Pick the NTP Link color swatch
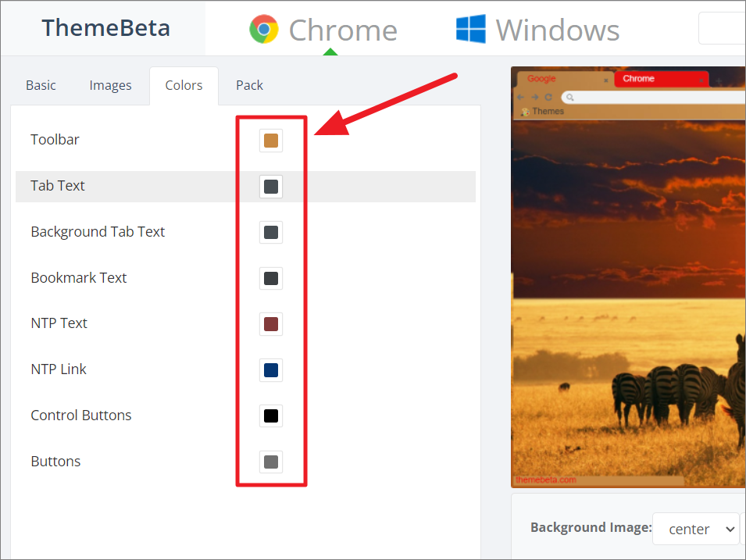The width and height of the screenshot is (746, 560). pos(271,370)
